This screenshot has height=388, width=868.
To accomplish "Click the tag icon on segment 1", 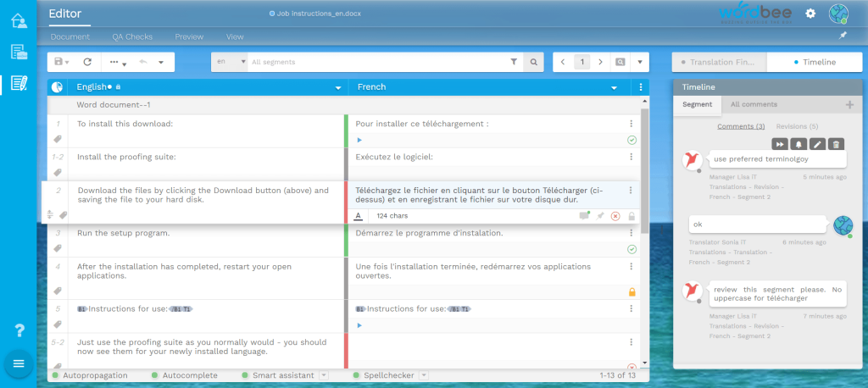I will 57,140.
